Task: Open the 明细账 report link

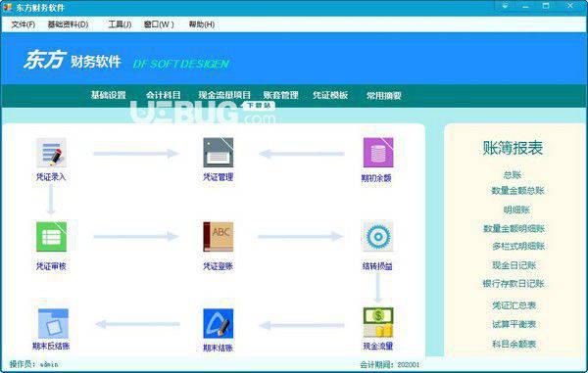Action: [516, 210]
